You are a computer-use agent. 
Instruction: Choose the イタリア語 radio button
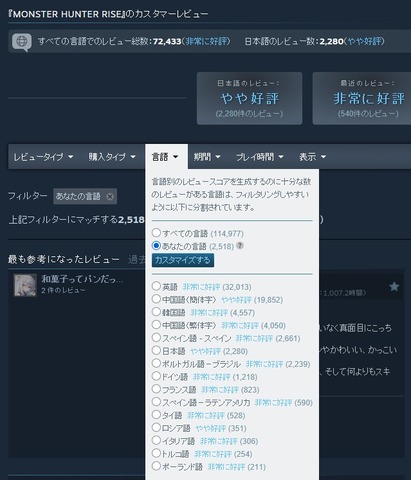click(x=156, y=440)
